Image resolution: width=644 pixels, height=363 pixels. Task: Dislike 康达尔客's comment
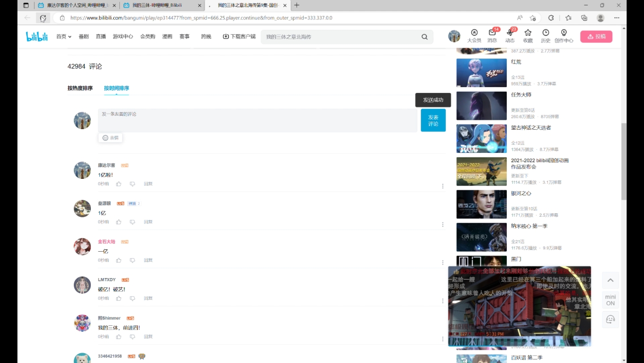(x=132, y=184)
